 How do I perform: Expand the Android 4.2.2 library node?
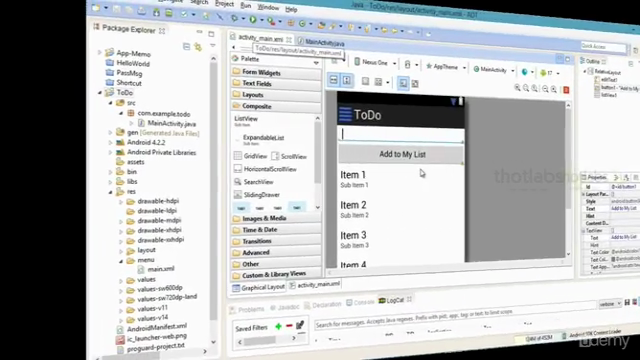[x=110, y=142]
